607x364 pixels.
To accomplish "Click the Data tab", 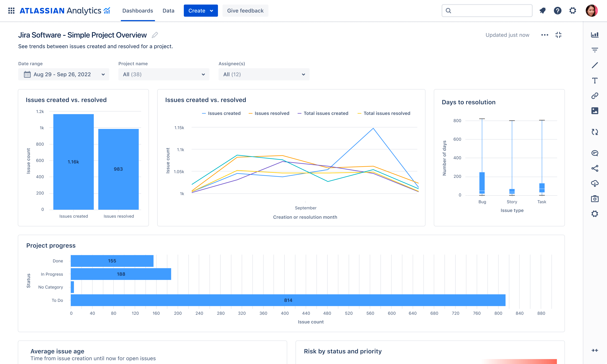I will click(x=168, y=11).
